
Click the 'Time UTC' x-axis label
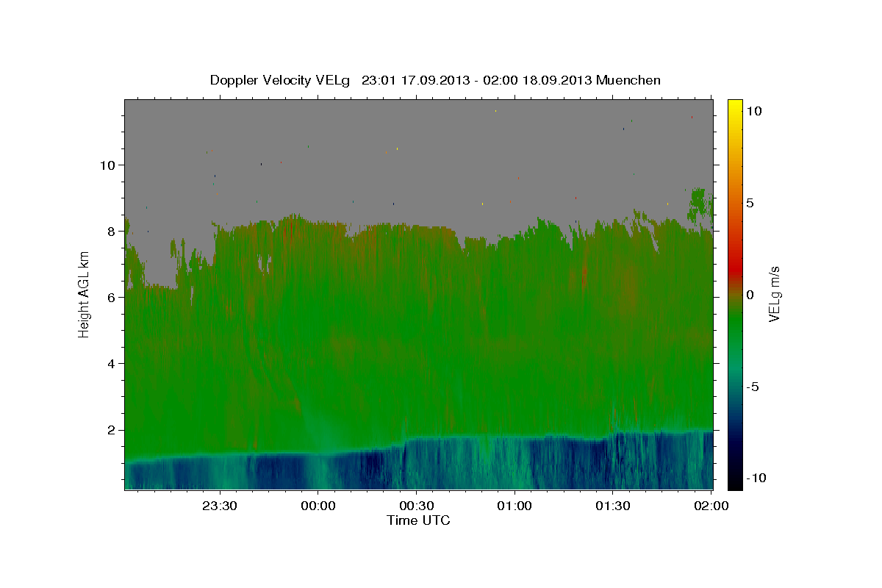tap(418, 520)
